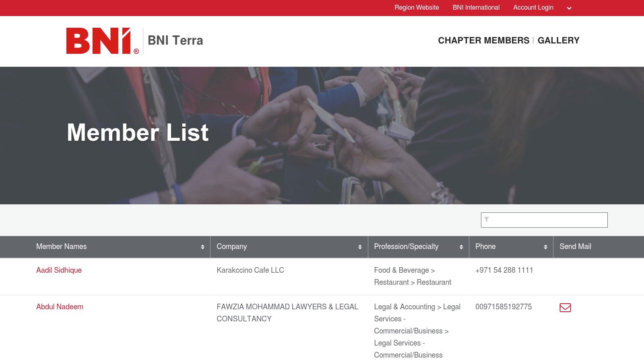Open member profile for Abdul Nadeem

click(60, 307)
